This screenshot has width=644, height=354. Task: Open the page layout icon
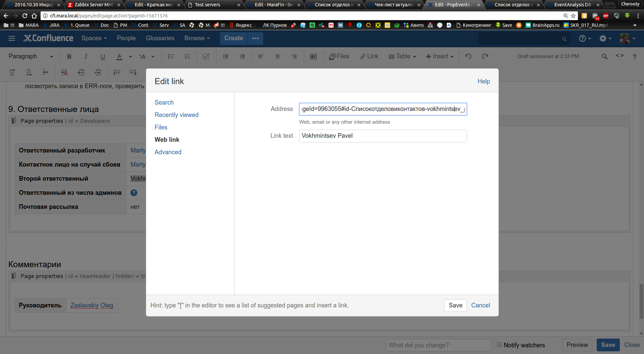pos(313,56)
